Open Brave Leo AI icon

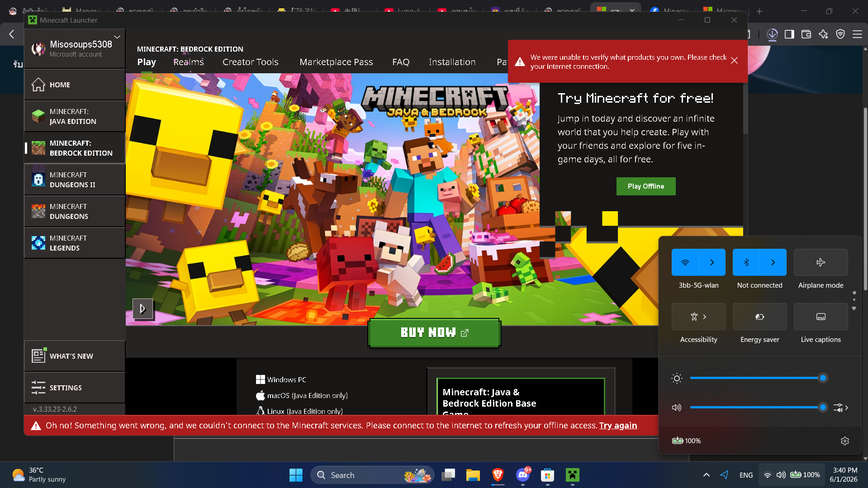(x=823, y=34)
